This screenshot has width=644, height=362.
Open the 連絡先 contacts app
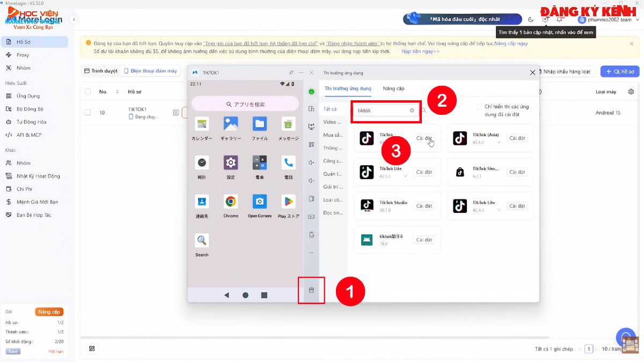coord(202,202)
